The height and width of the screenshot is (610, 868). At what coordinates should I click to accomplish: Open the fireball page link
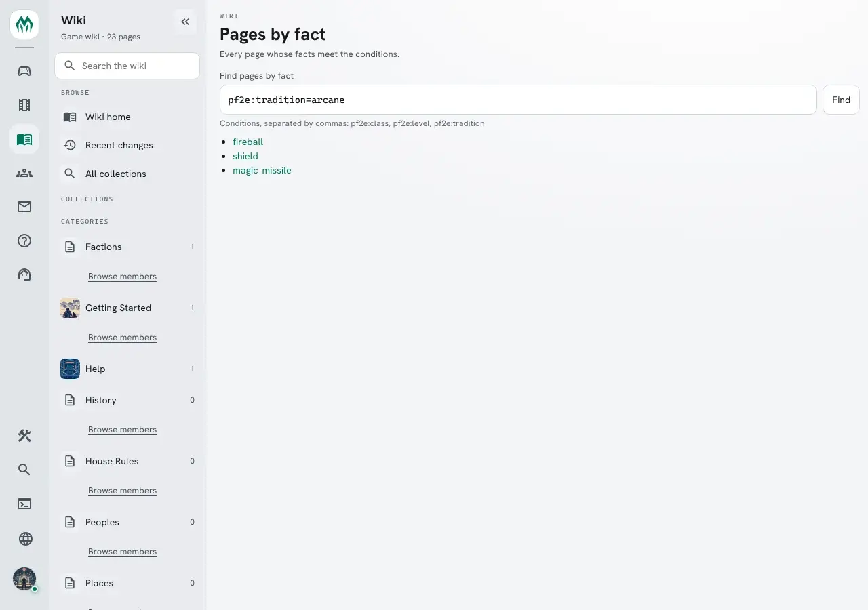pyautogui.click(x=248, y=142)
